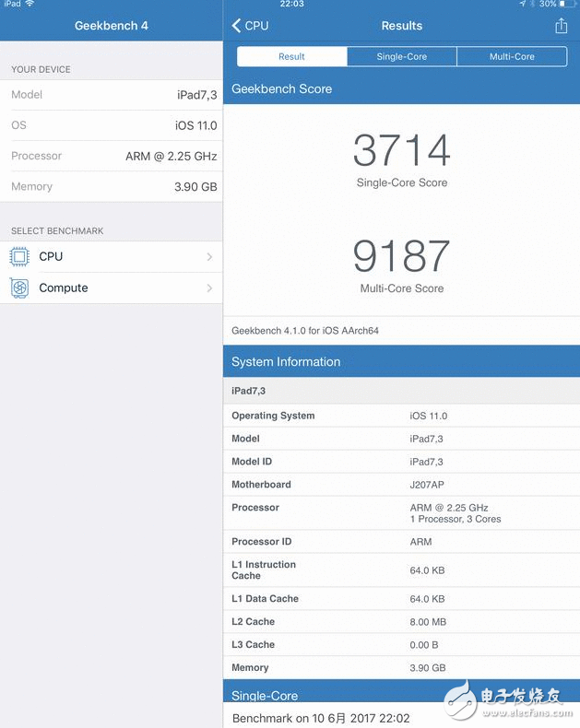This screenshot has width=580, height=728.
Task: Tap the 3714 Single-Core Score
Action: (x=401, y=151)
